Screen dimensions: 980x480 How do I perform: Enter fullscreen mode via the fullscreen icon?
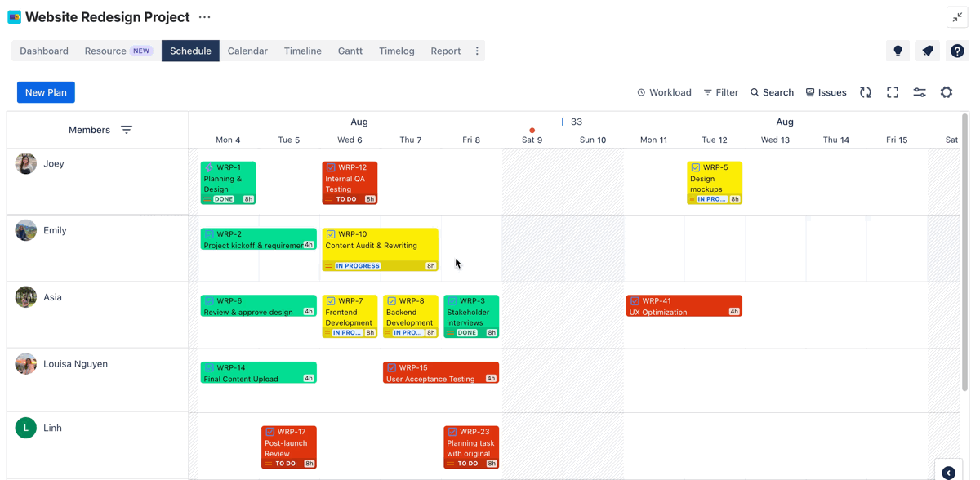point(892,92)
